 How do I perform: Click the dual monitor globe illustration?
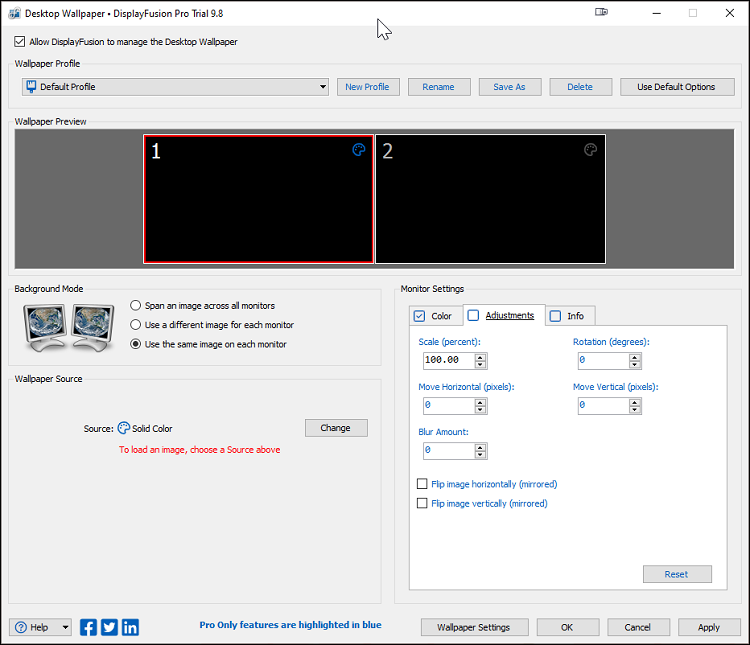pos(69,328)
